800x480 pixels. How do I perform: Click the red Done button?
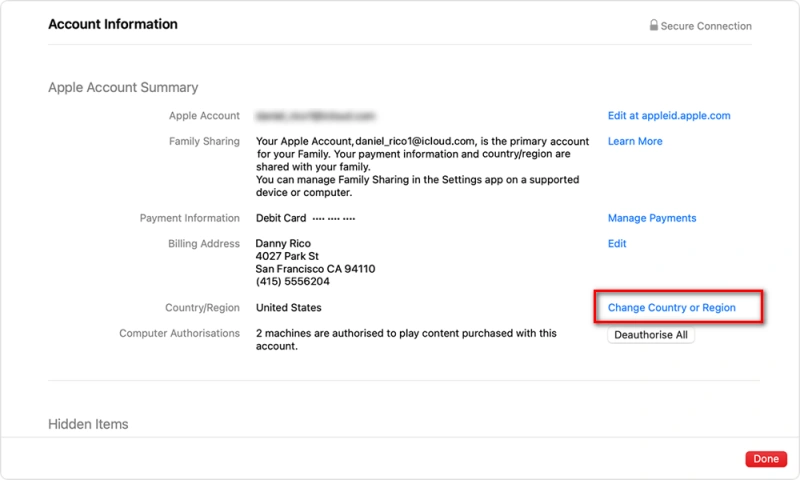766,459
